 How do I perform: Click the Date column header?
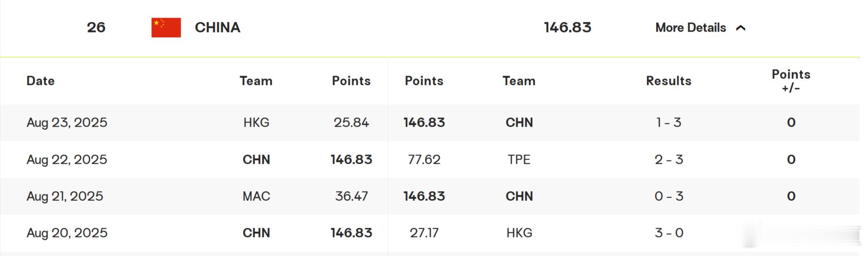(40, 81)
